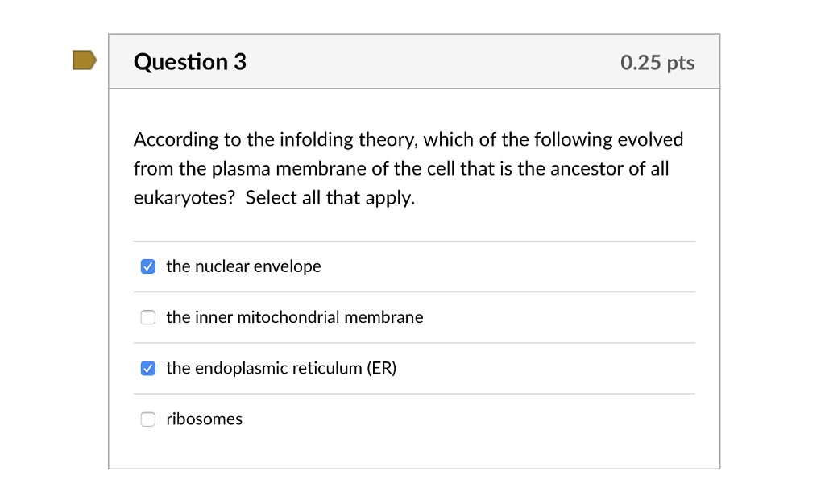Click the empty checkbox beside ribosomes
Image resolution: width=825 pixels, height=504 pixels.
[147, 419]
